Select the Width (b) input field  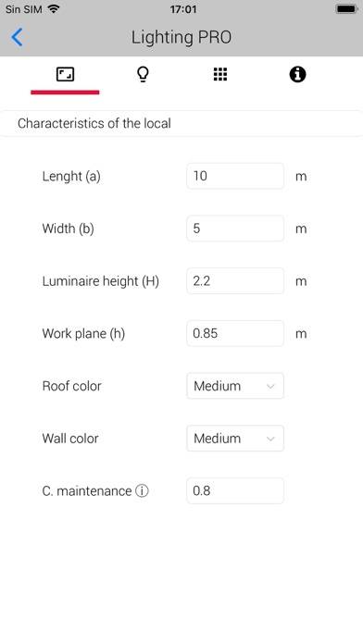[x=235, y=228]
